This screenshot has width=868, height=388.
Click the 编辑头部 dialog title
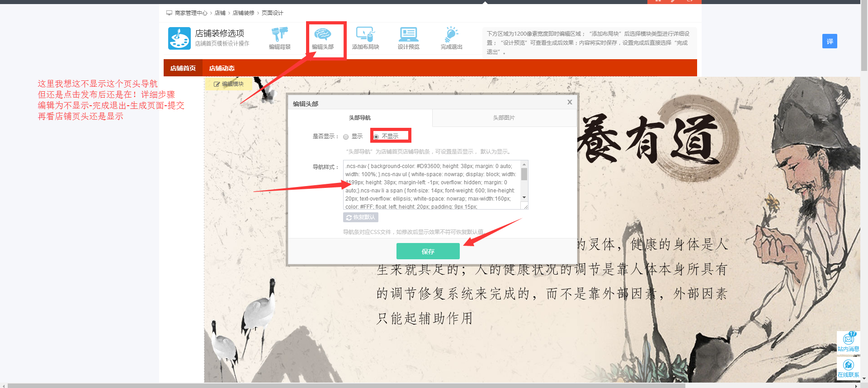306,103
